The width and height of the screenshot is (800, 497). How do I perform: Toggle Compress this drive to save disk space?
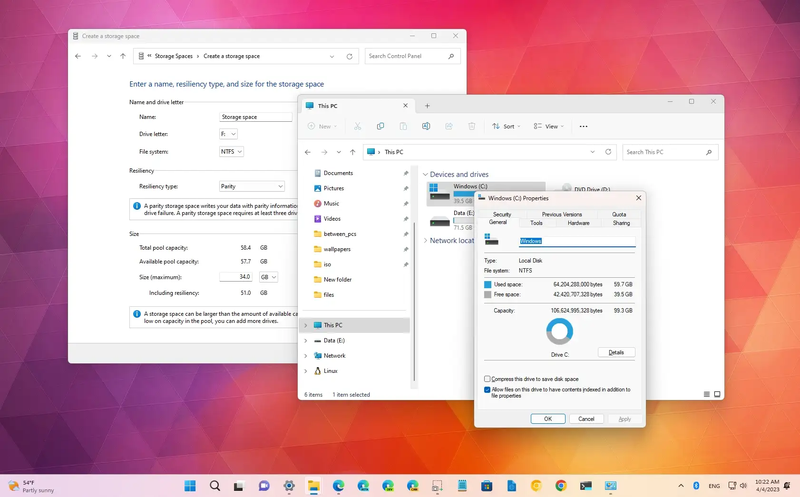point(487,379)
